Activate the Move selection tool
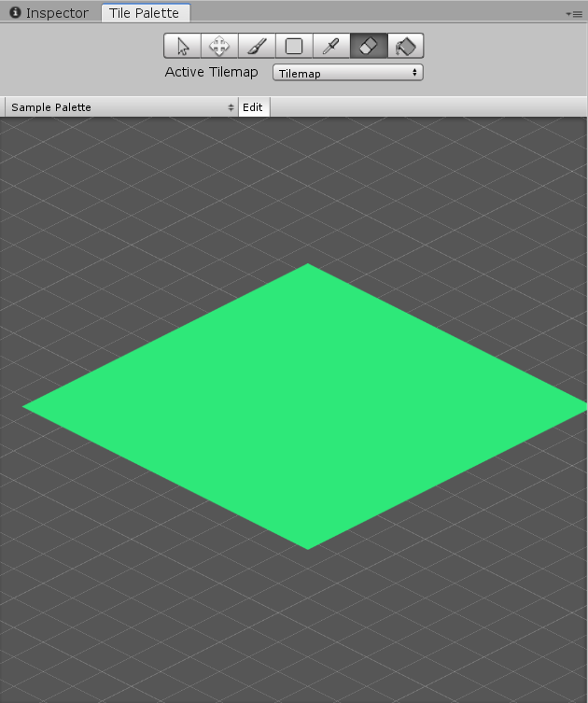 pyautogui.click(x=219, y=46)
